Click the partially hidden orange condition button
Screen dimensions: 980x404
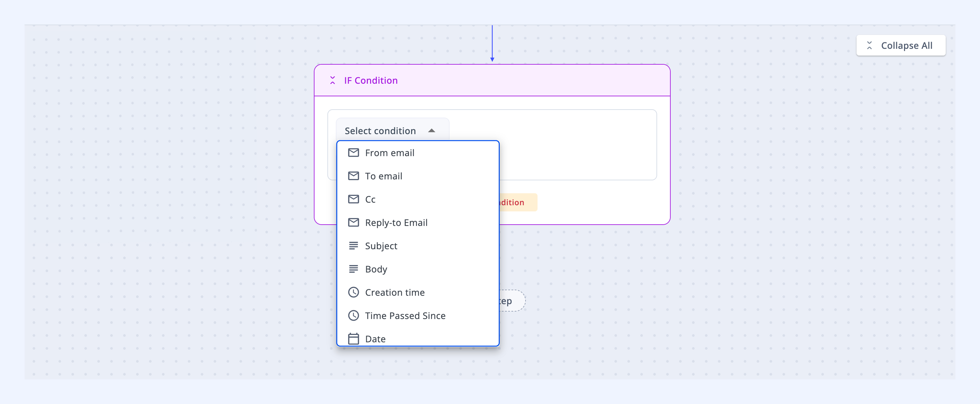click(x=518, y=202)
